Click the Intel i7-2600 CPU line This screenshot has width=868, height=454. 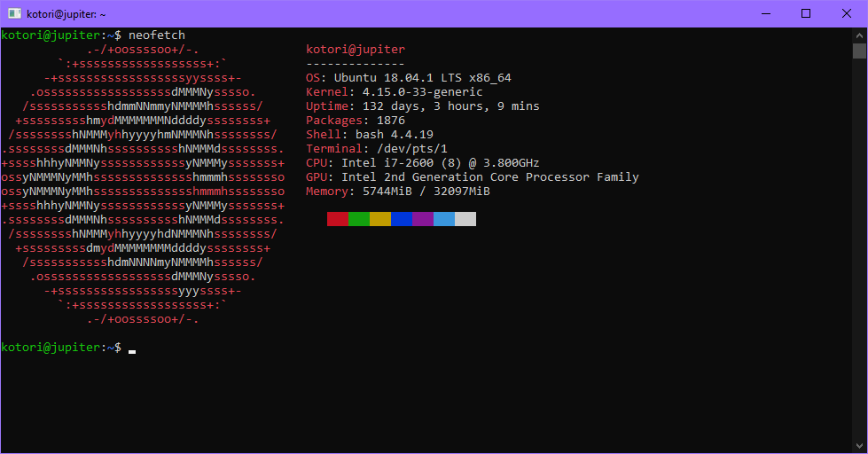coord(422,163)
